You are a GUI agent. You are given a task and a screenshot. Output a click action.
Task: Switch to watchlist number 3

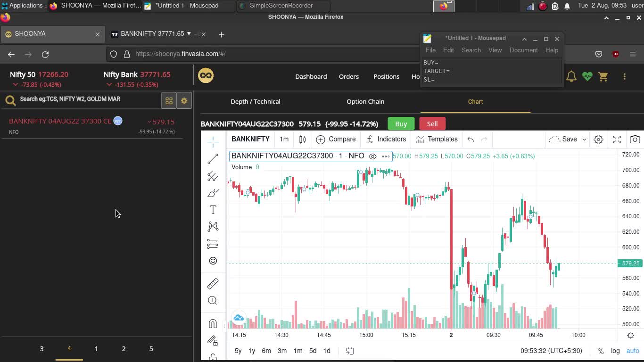(x=41, y=349)
